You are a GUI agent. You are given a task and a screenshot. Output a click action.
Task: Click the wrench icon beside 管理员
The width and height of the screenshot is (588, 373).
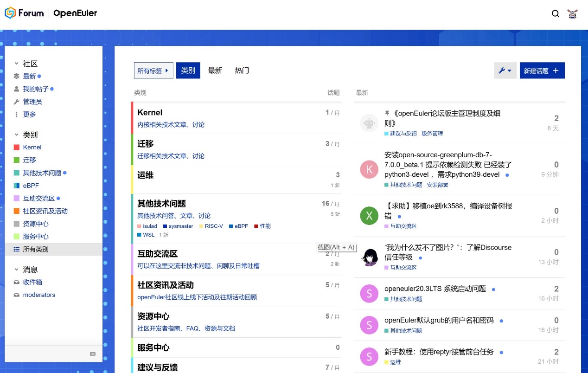[17, 102]
